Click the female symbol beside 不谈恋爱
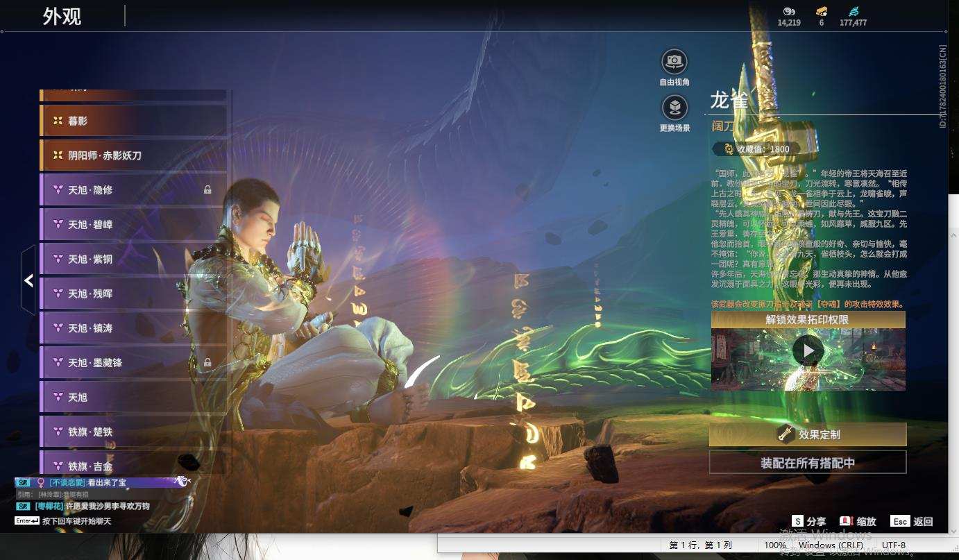959x560 pixels. pos(40,482)
